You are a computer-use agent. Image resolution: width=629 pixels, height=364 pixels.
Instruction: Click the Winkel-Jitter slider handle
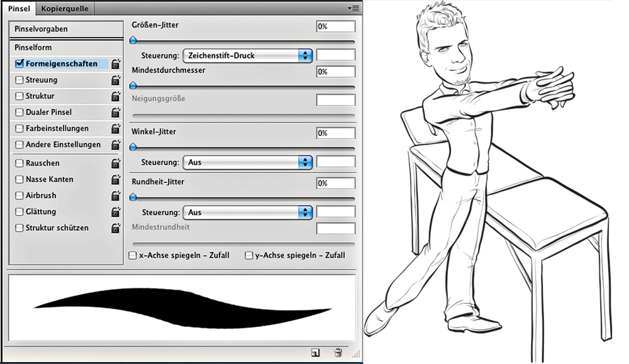pos(133,147)
